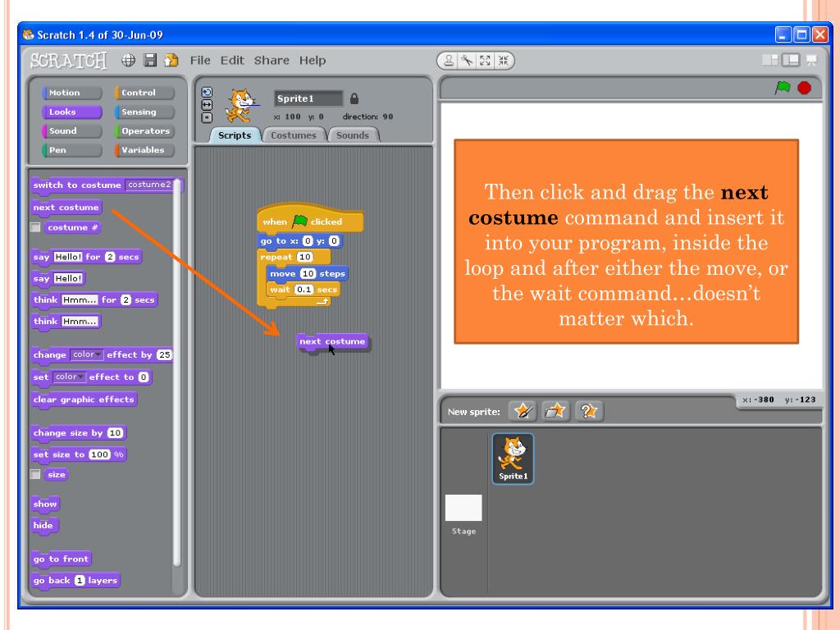This screenshot has height=630, width=840.
Task: Click the 'clear graphic effects' block
Action: [x=84, y=399]
